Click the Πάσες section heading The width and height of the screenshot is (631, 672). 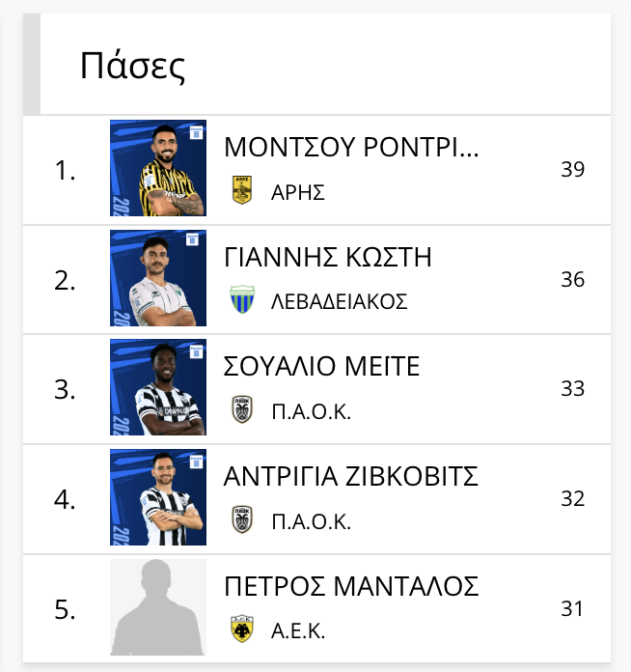[x=132, y=67]
